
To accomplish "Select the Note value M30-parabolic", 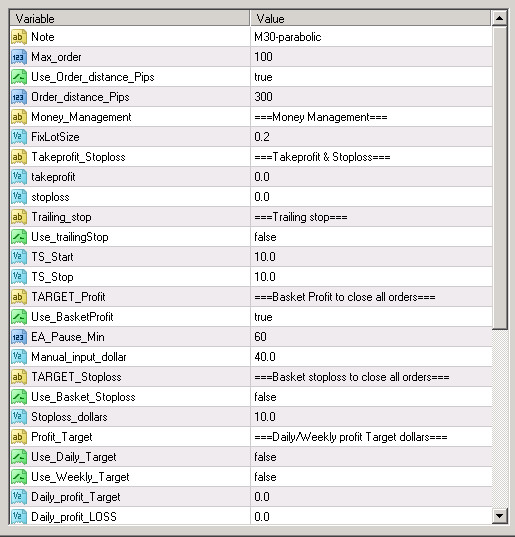I will pos(288,37).
